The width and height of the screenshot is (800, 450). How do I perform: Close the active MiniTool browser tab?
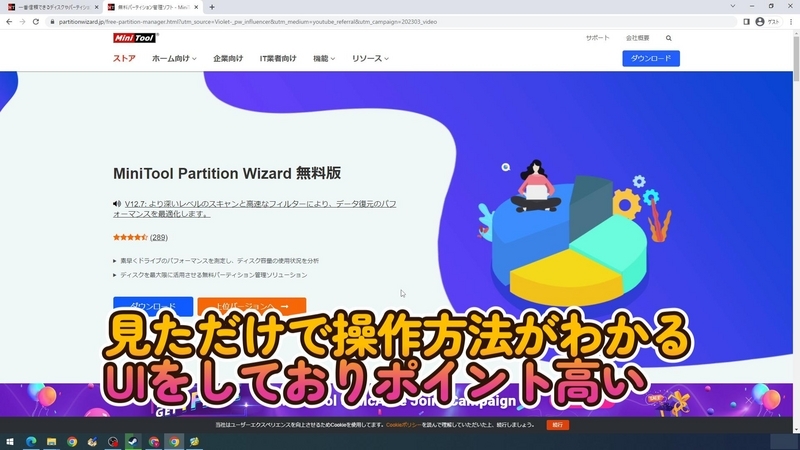point(196,7)
